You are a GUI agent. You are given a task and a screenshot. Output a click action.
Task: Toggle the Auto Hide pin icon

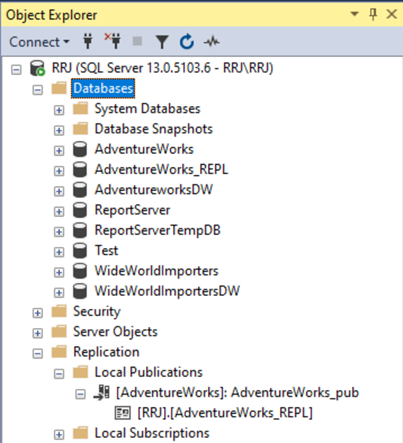point(373,14)
